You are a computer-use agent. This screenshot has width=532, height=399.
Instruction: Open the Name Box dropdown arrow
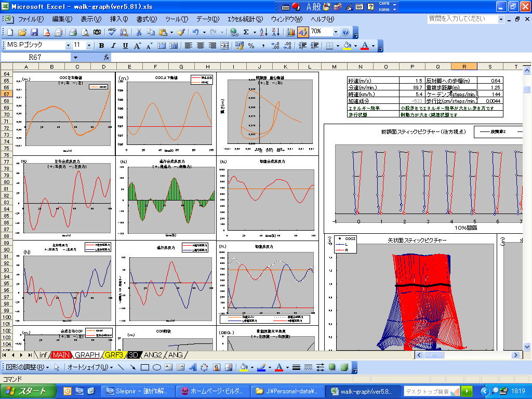[x=75, y=57]
